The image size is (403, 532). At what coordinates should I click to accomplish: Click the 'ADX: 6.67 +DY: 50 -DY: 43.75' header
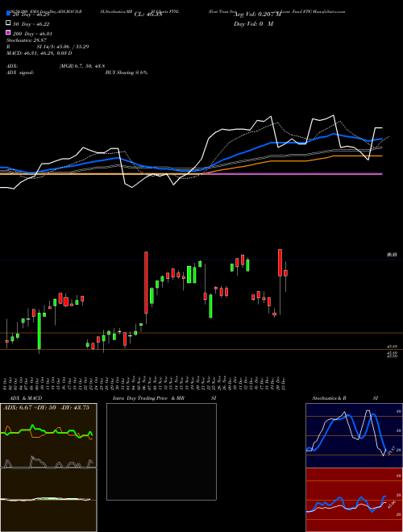[46, 408]
